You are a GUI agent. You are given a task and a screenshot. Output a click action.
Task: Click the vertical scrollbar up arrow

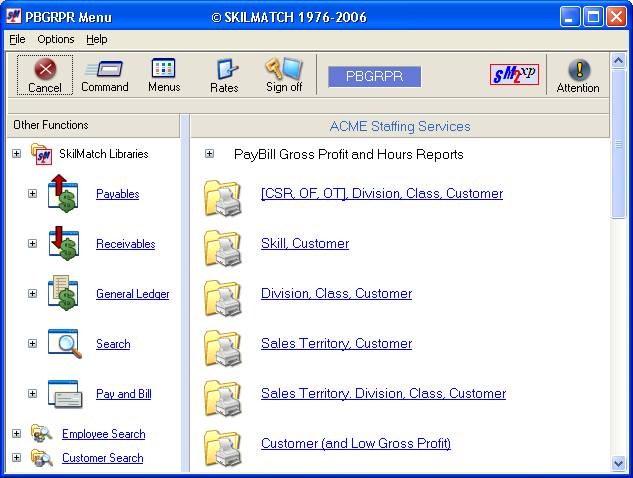click(x=618, y=61)
